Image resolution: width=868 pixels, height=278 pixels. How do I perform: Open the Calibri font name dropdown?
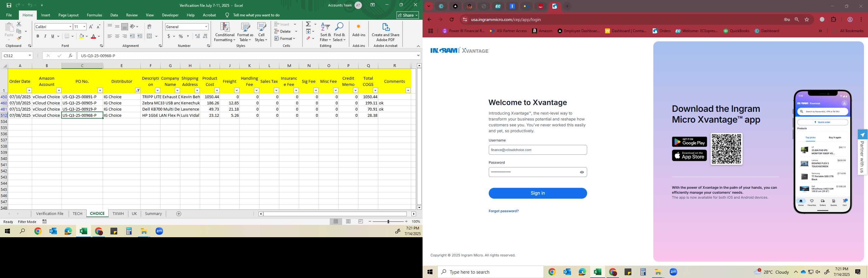[70, 27]
